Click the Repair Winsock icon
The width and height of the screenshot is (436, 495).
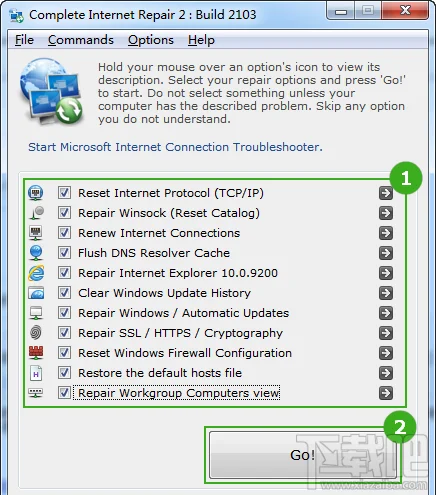click(37, 213)
